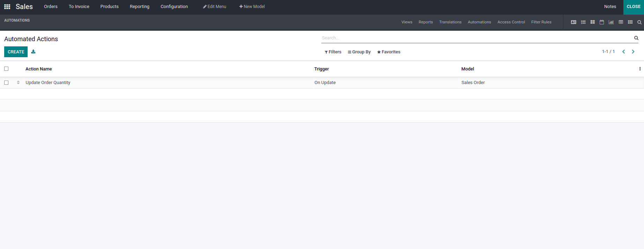Click the 1-1 / 1 pager counter

pyautogui.click(x=608, y=52)
